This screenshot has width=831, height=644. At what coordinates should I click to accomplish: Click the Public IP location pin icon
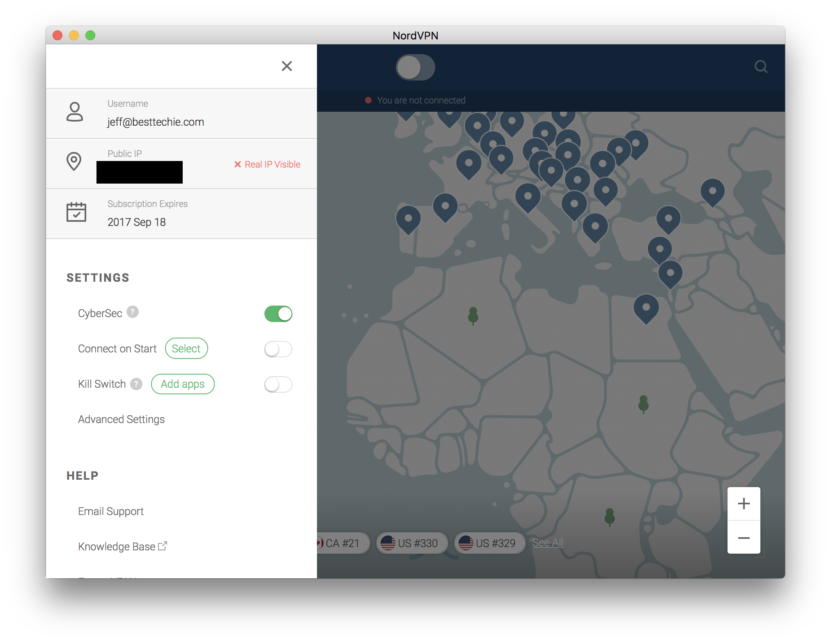[74, 161]
